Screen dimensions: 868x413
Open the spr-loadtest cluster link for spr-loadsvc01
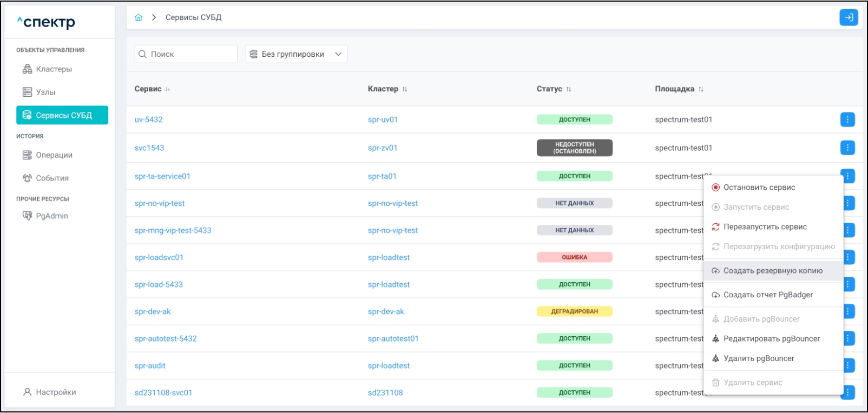pos(389,257)
